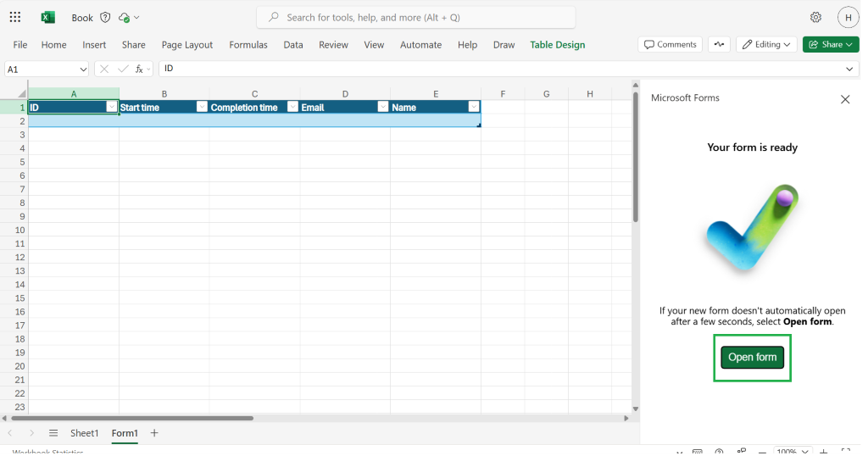Screen dimensions: 868x456
Task: Close the Microsoft Forms pane
Action: [x=845, y=99]
